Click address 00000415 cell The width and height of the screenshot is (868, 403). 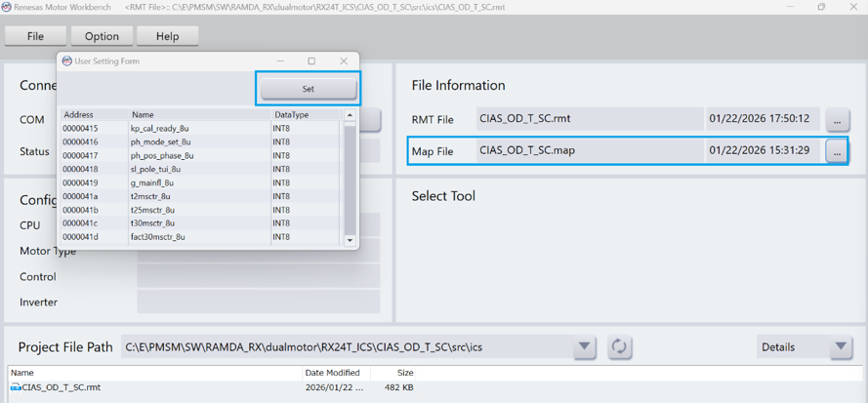(95, 129)
